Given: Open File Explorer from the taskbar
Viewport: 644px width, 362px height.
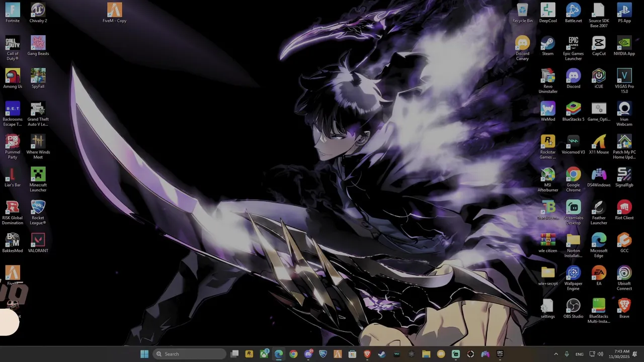Looking at the screenshot, I should (x=426, y=354).
